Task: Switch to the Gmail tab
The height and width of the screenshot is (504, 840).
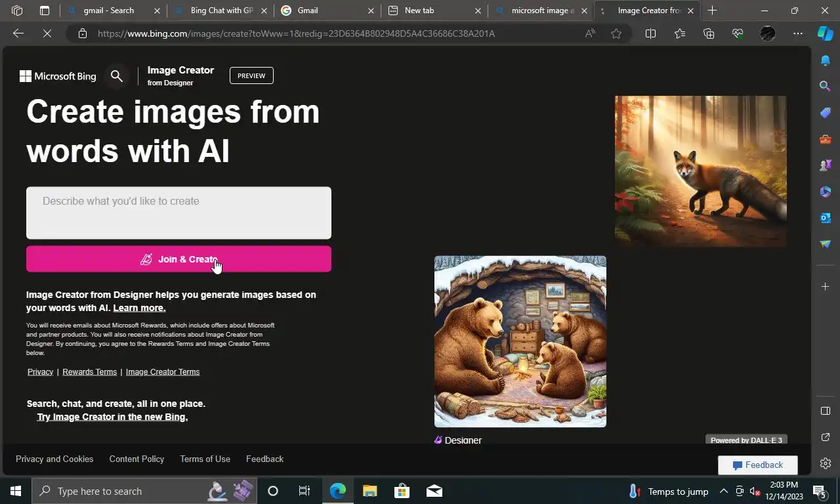Action: coord(326,10)
